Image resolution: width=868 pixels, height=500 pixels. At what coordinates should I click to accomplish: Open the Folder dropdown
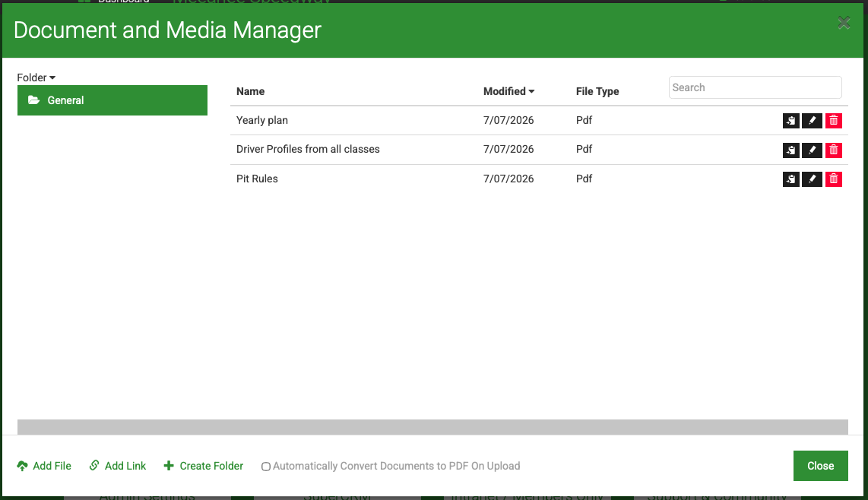click(36, 78)
